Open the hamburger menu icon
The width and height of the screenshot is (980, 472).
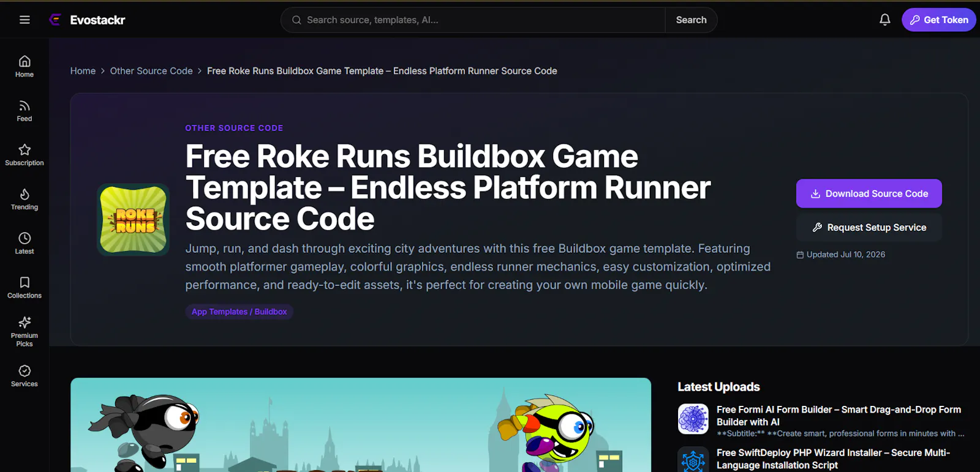24,20
